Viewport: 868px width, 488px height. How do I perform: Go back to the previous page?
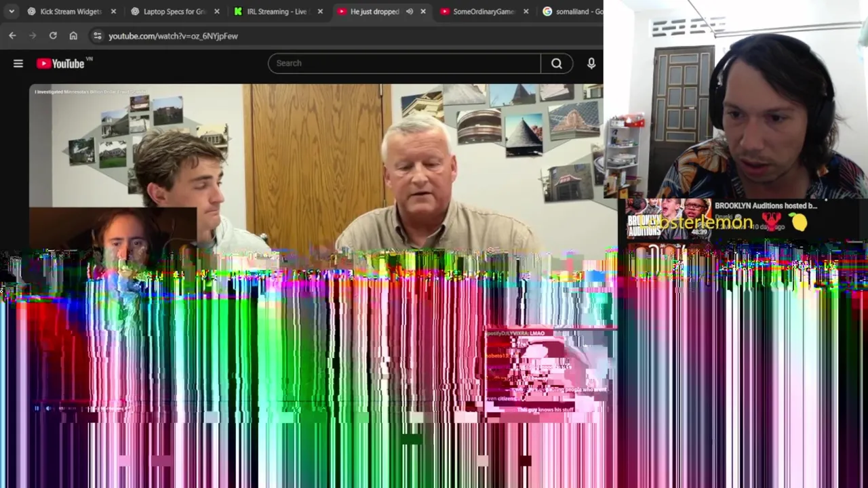coord(12,35)
